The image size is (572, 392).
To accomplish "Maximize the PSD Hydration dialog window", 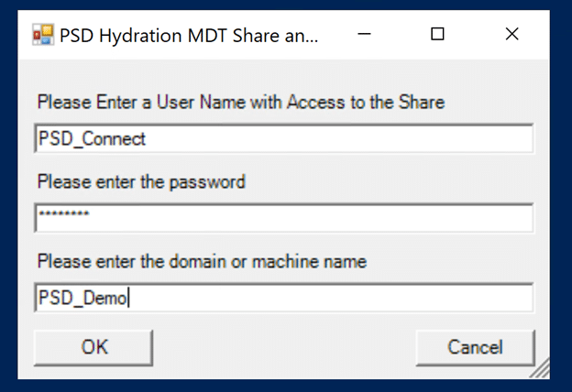I will coord(437,34).
